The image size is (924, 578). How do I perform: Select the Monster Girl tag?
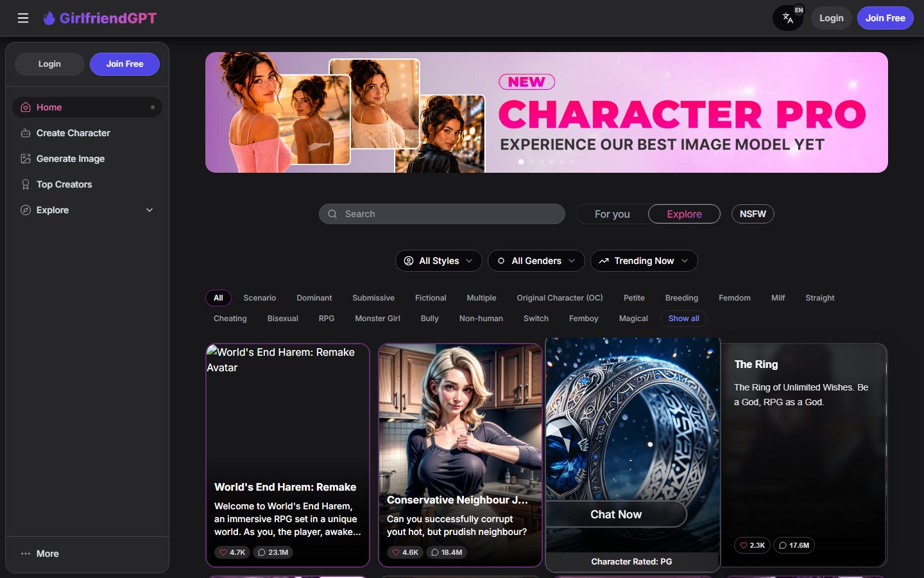(x=377, y=319)
